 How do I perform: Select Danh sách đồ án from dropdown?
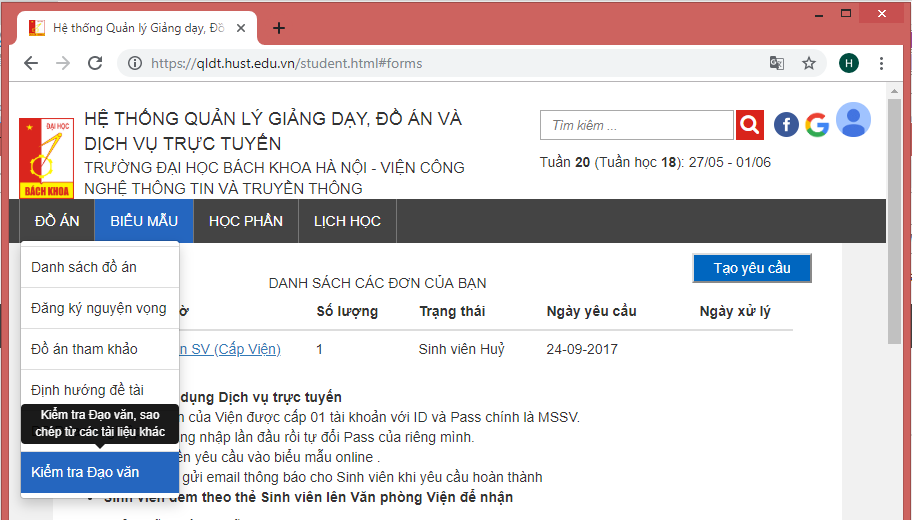(84, 267)
